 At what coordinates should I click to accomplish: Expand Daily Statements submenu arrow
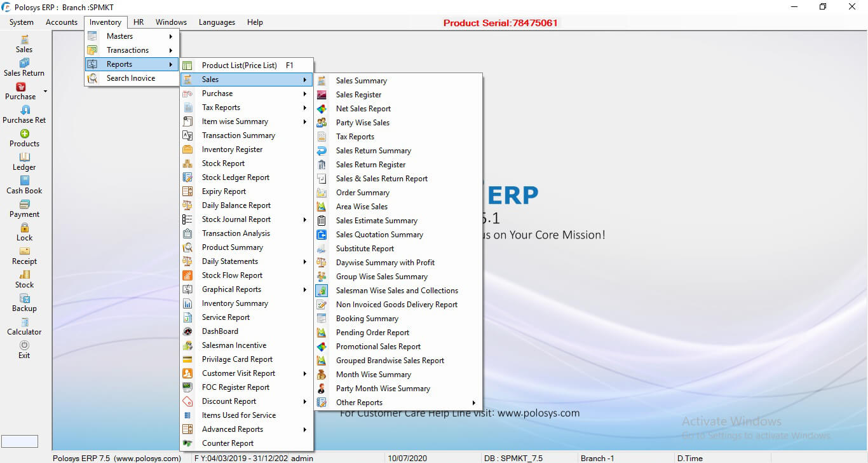tap(305, 261)
